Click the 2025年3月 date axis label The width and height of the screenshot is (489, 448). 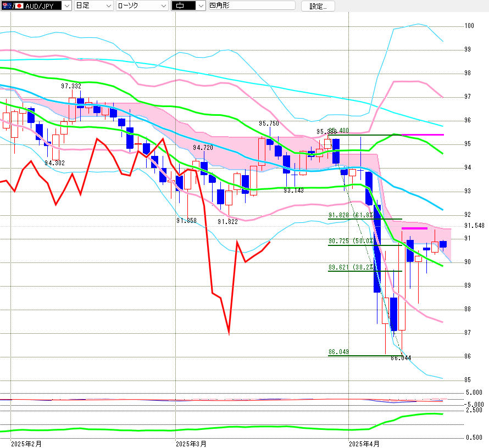[191, 444]
